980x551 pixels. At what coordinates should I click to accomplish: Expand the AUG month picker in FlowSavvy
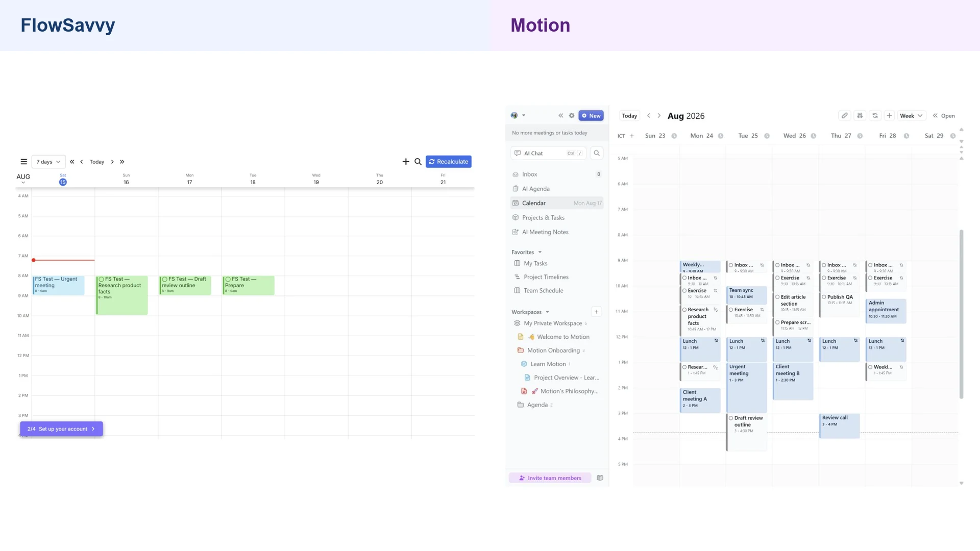[23, 179]
